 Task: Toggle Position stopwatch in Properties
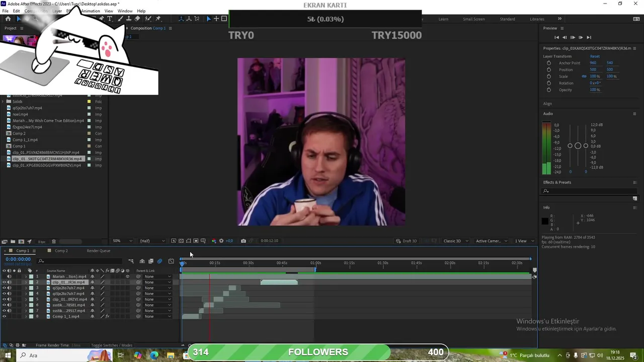[549, 69]
